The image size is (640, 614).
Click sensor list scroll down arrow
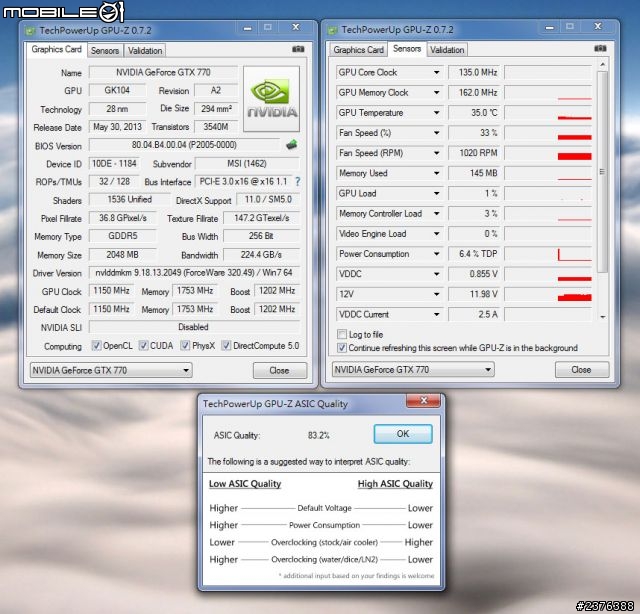pyautogui.click(x=602, y=317)
